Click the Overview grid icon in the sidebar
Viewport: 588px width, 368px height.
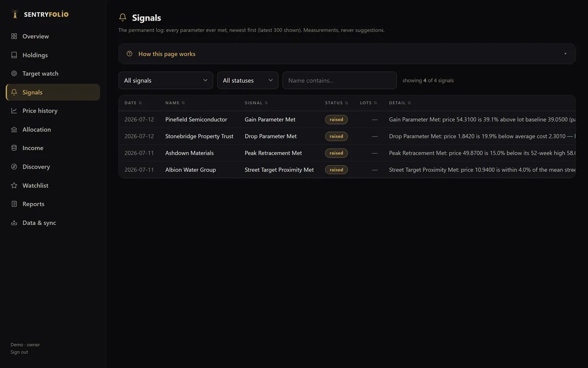coord(14,36)
